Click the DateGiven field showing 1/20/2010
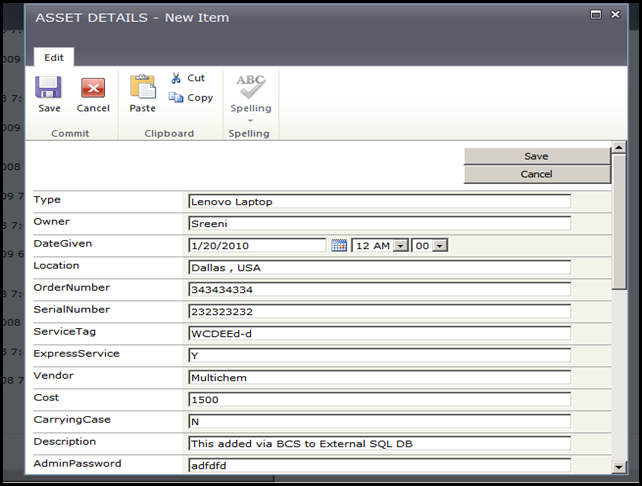This screenshot has width=642, height=486. coord(257,246)
